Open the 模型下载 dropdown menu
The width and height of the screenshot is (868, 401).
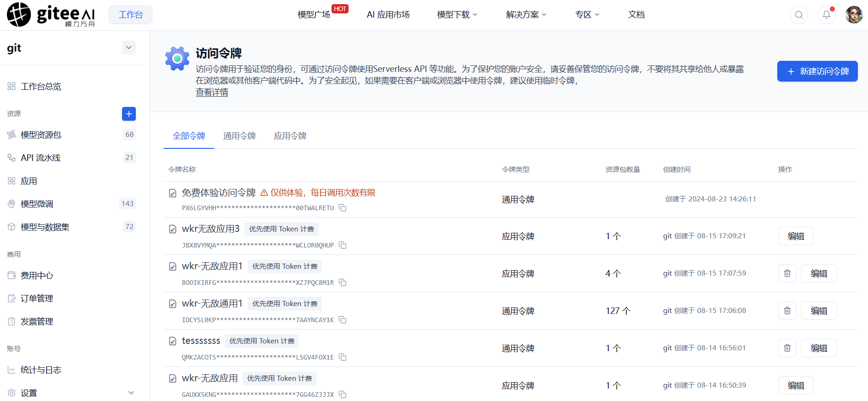click(457, 15)
